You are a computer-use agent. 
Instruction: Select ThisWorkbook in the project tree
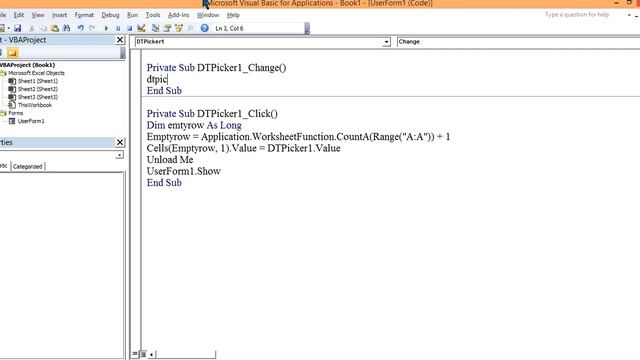pyautogui.click(x=35, y=105)
